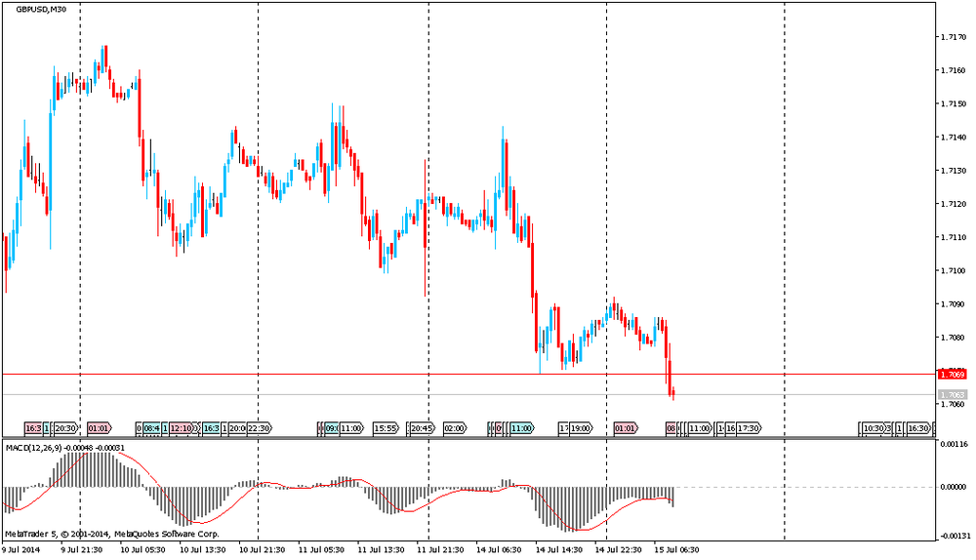Select the pink 12:10 event marker
Screen dimensions: 976x560
pos(182,428)
